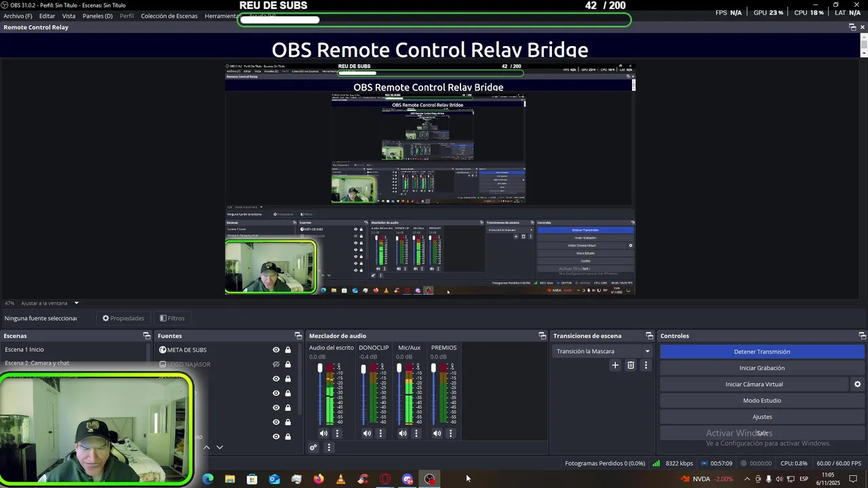Open PREMIOS channel three-dot options

pyautogui.click(x=450, y=433)
